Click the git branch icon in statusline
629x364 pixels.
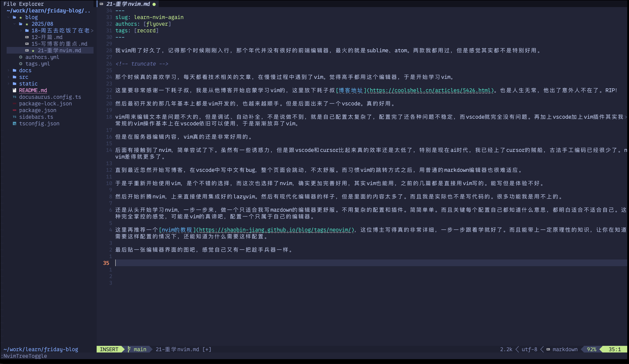point(129,349)
